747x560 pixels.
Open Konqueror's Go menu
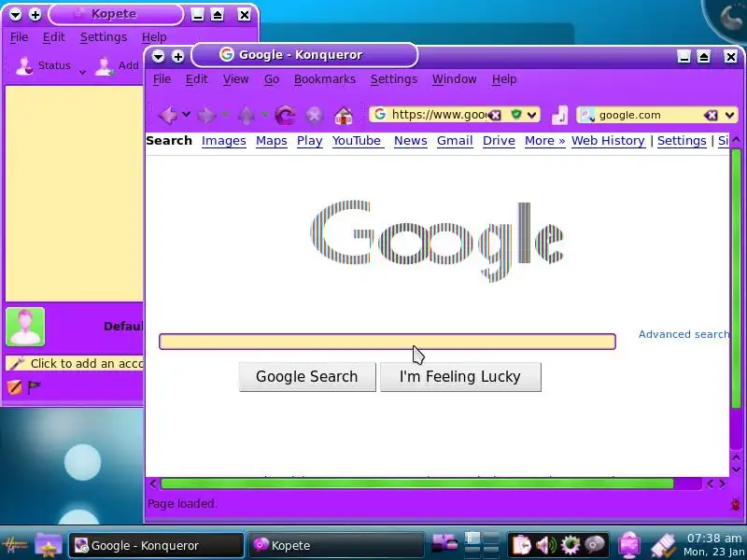(272, 79)
